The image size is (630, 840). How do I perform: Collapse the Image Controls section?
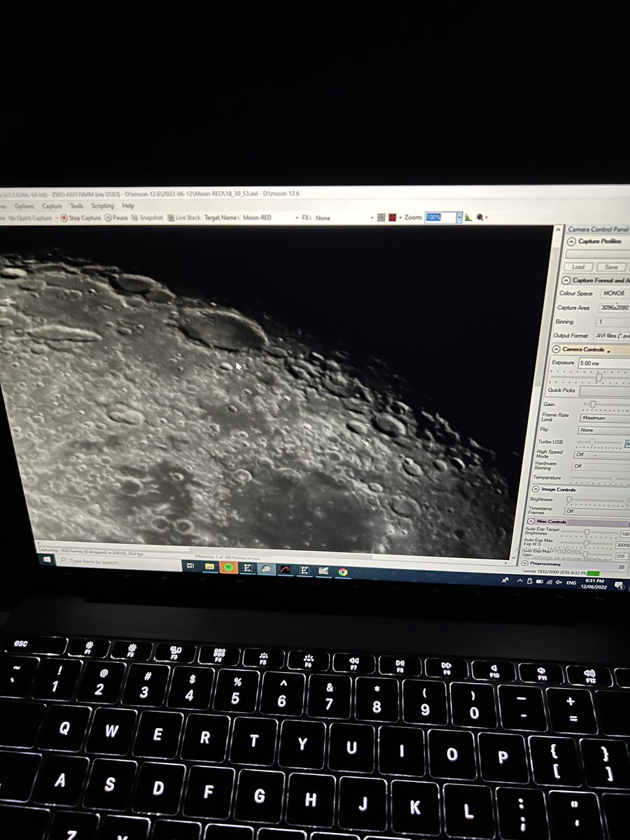point(535,489)
